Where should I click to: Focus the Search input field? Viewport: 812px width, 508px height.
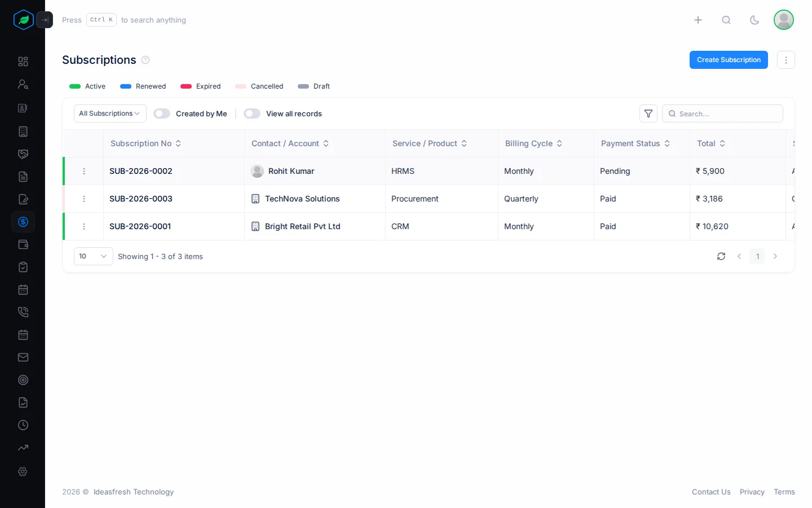(x=722, y=113)
